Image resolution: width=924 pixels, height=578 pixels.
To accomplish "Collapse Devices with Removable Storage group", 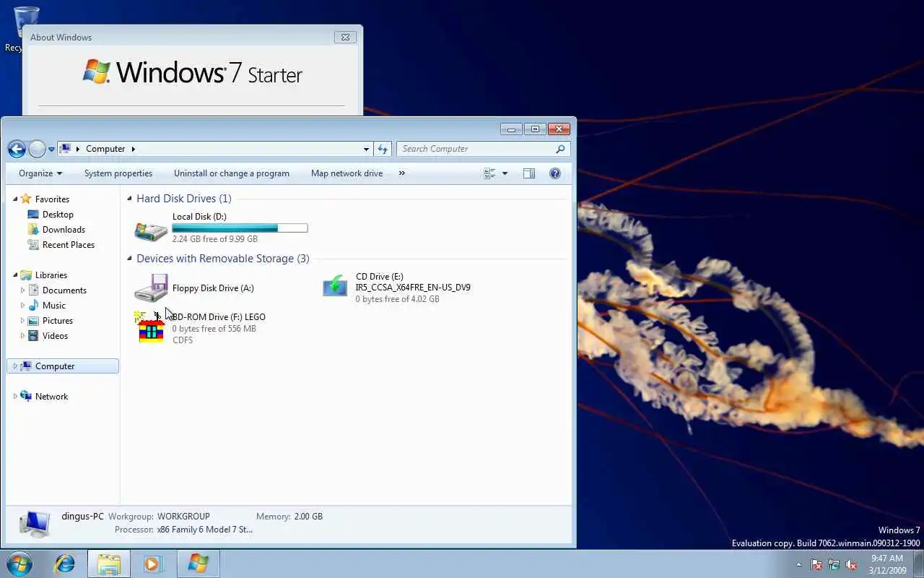I will click(130, 259).
